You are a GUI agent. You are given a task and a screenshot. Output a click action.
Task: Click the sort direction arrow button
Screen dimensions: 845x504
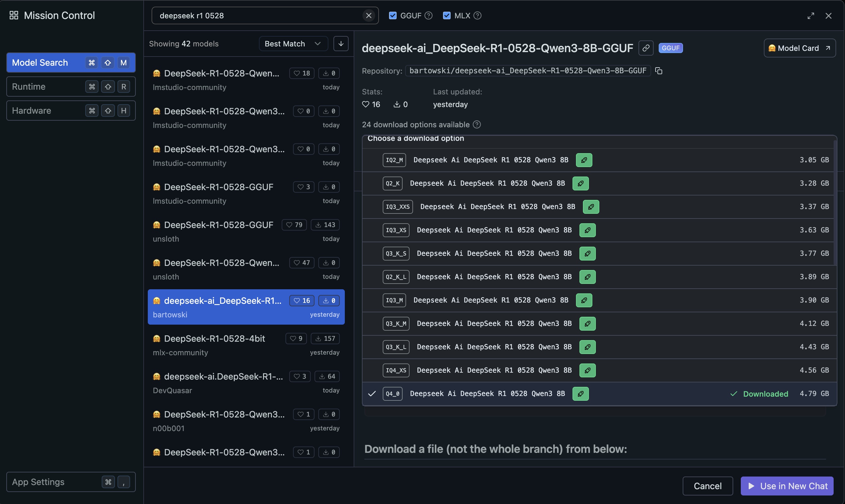(341, 44)
